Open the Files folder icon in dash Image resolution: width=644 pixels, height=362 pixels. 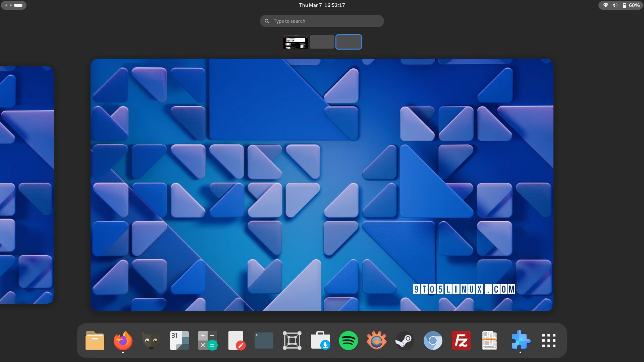(x=95, y=341)
